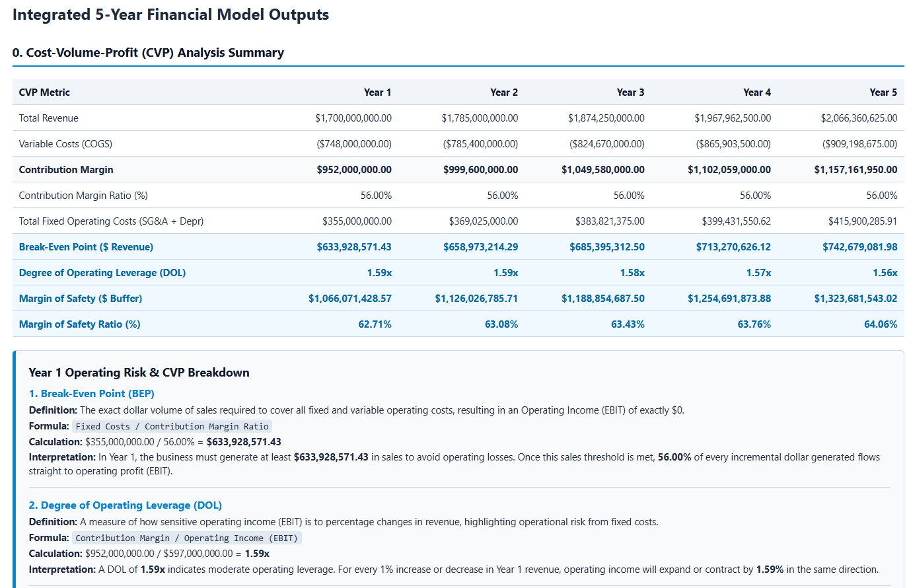907x588 pixels.
Task: Click Year 1 Margin of Safety Ratio 62.71%
Action: point(375,324)
